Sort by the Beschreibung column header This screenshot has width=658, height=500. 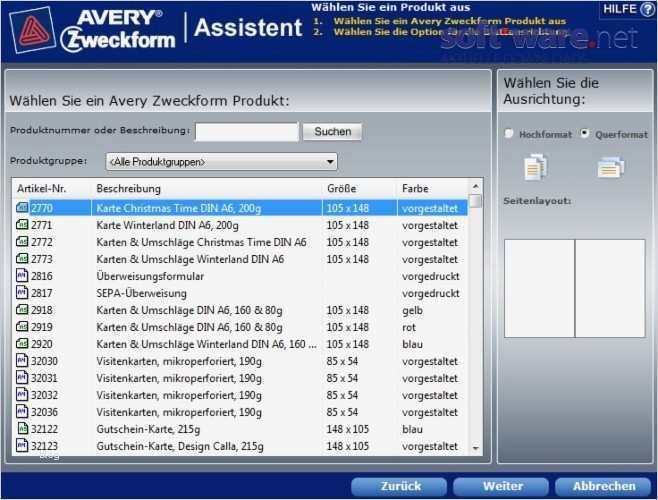128,188
